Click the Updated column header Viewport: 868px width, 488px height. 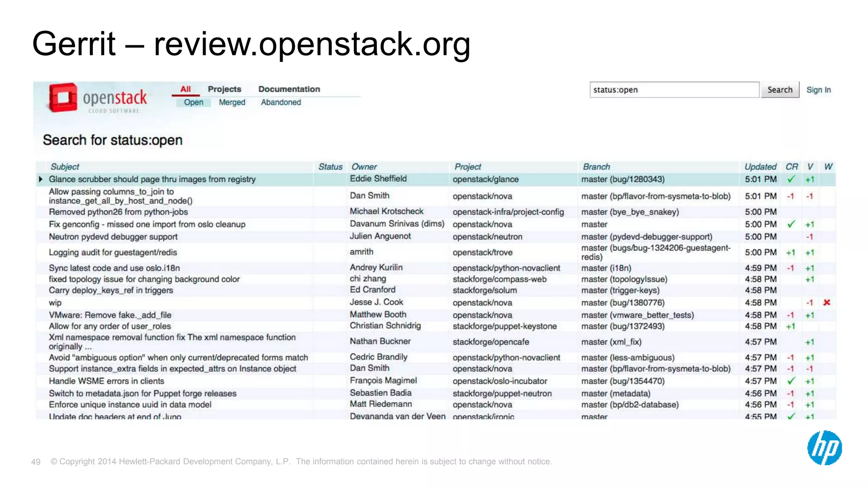760,166
